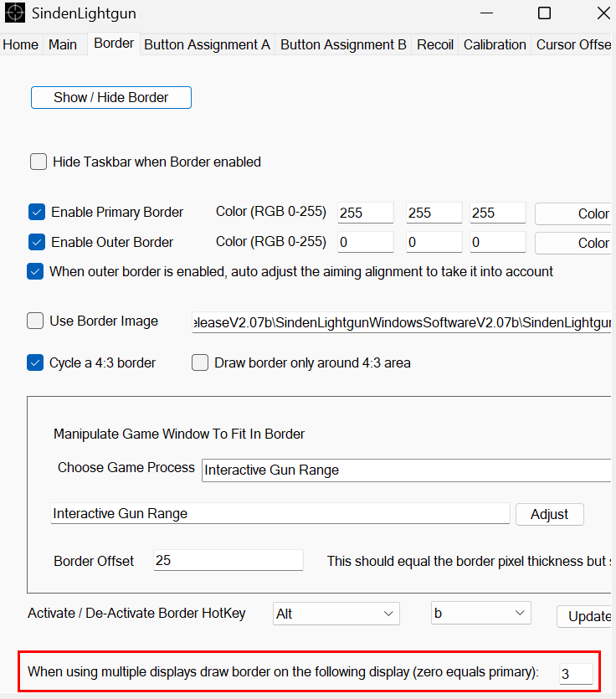Select the Border tab

(x=114, y=44)
